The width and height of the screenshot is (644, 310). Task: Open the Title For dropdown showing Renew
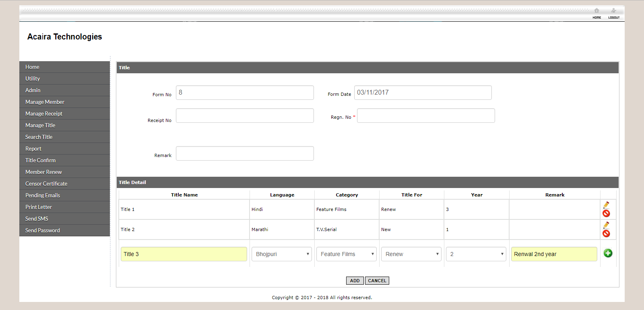[411, 254]
